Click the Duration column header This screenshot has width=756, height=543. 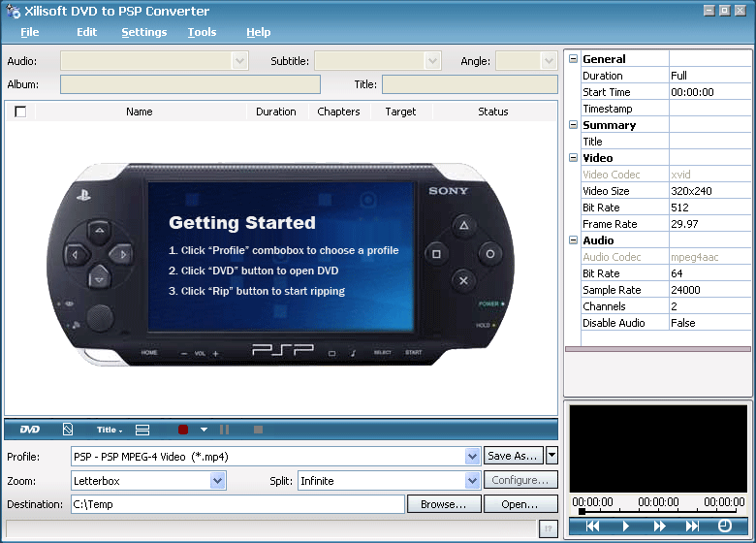(x=276, y=112)
